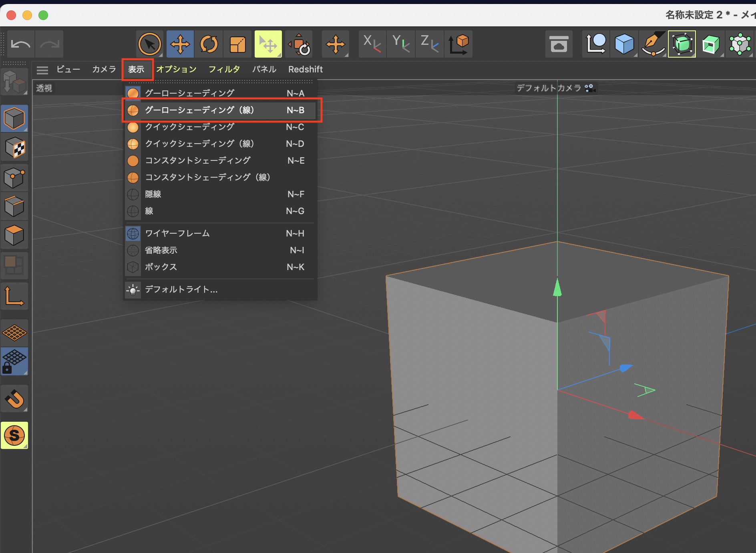The image size is (756, 553).
Task: Toggle X axis lock
Action: tap(372, 44)
